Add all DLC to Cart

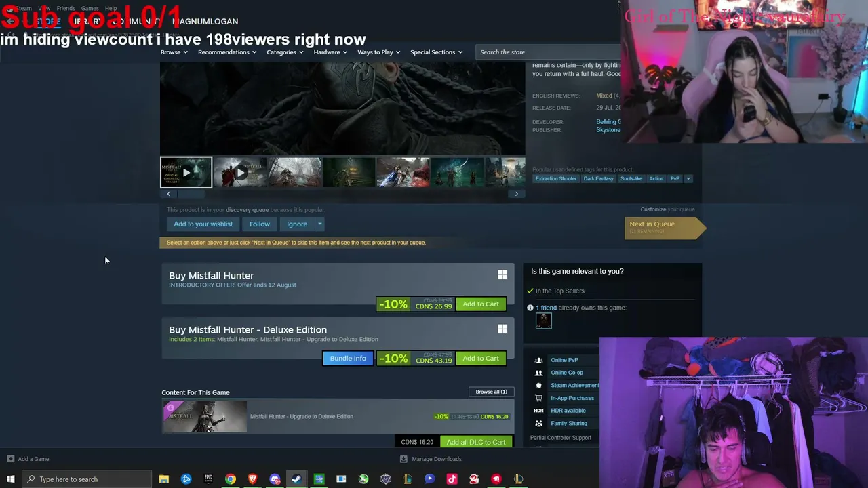(476, 442)
